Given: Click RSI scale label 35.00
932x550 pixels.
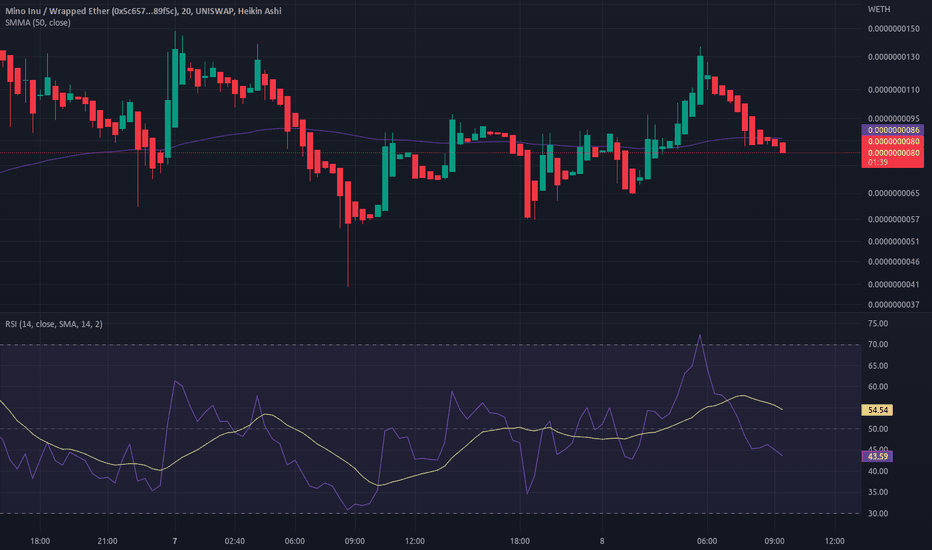Looking at the screenshot, I should (878, 492).
